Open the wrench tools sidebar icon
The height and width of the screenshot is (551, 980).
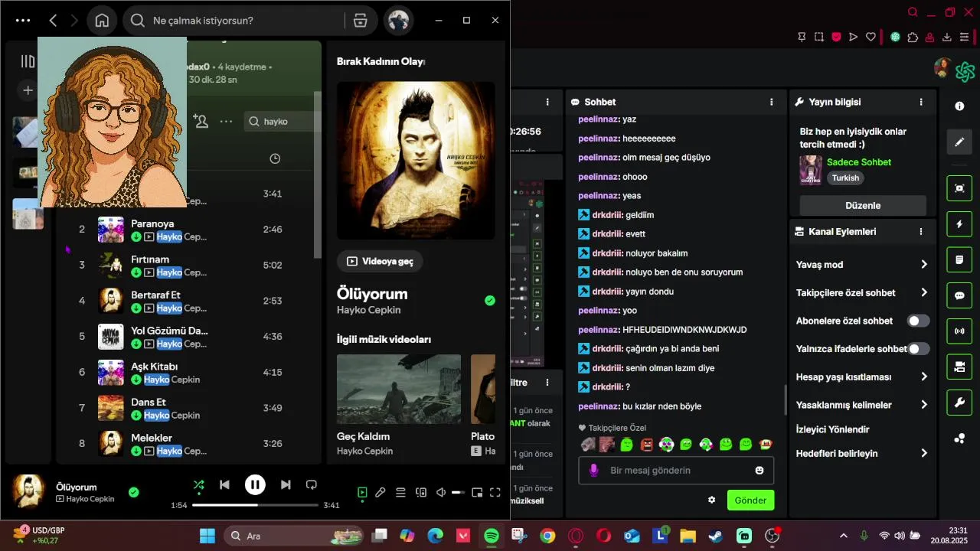959,403
